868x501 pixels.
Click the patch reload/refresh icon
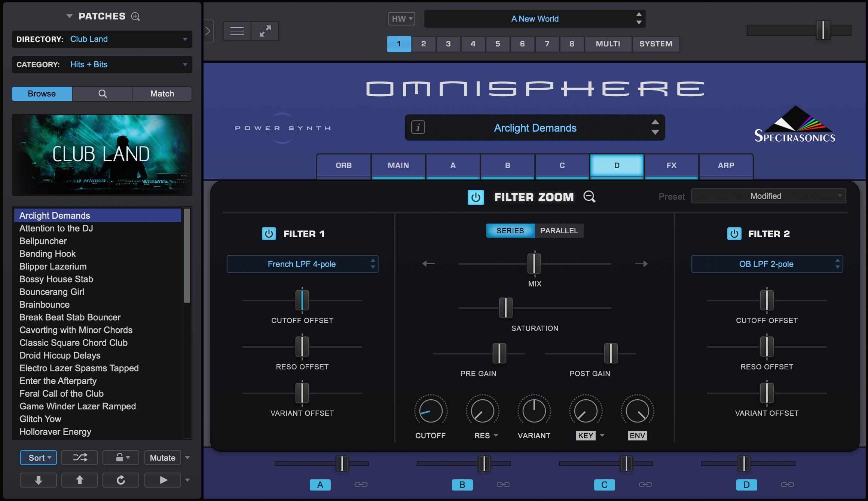pos(121,480)
